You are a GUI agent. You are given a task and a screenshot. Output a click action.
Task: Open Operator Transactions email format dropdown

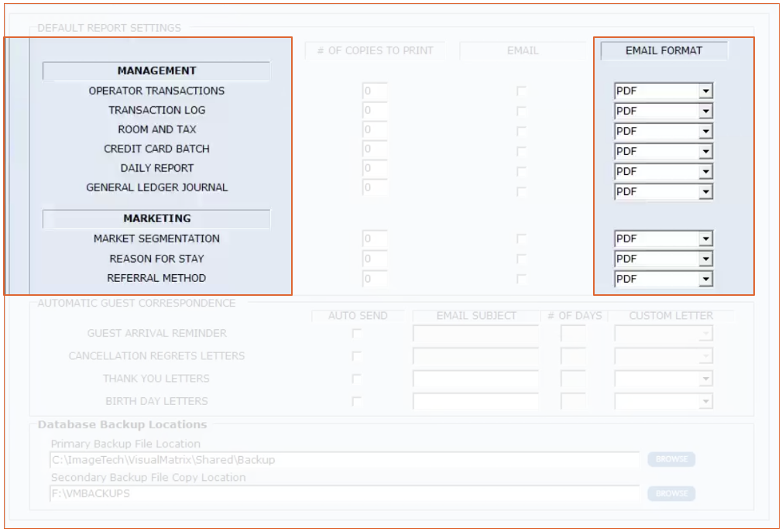(705, 91)
